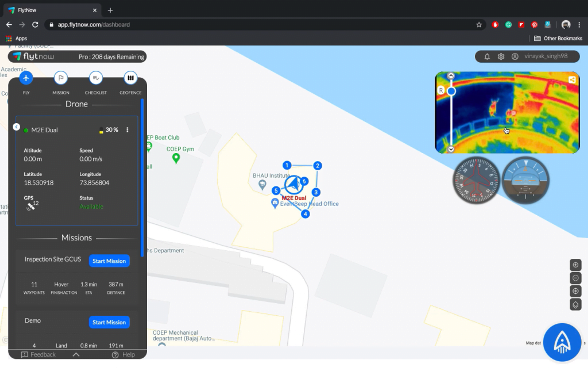Click the attitude horizon indicator
588x368 pixels.
pyautogui.click(x=526, y=180)
